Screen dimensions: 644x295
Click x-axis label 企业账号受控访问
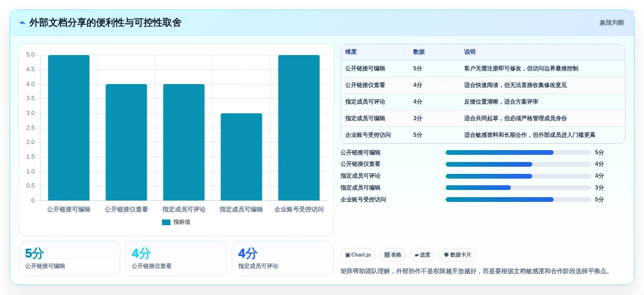[x=299, y=209]
